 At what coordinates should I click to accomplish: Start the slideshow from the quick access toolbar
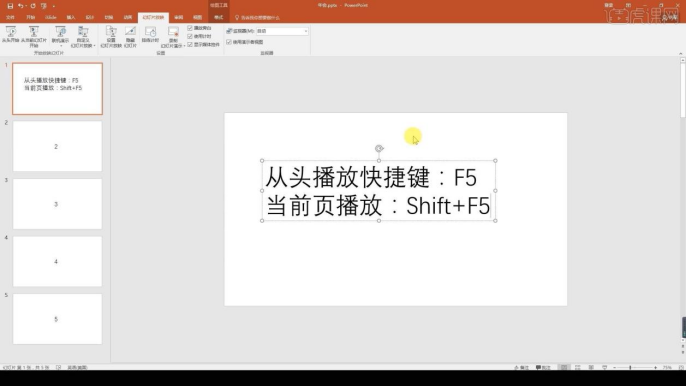click(x=43, y=6)
